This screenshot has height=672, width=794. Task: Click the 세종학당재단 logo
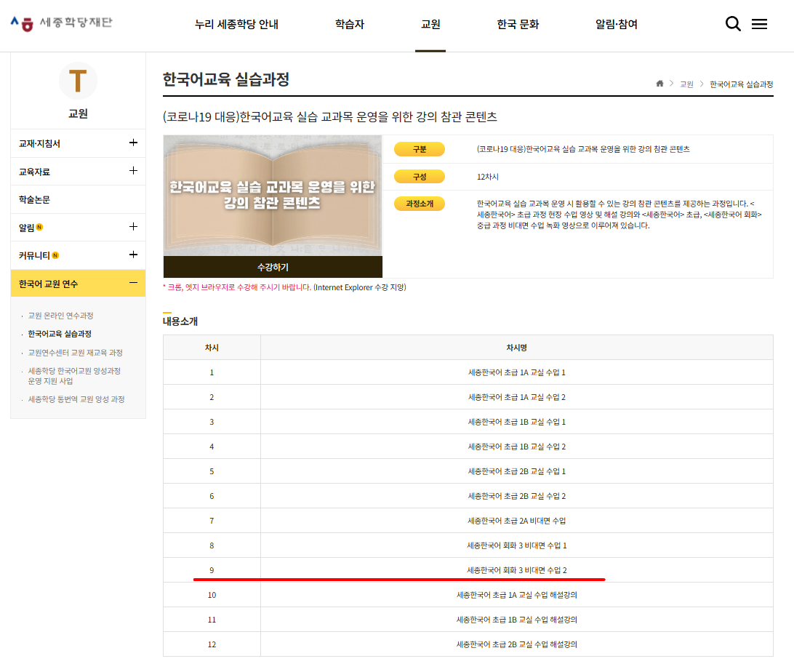coord(61,23)
